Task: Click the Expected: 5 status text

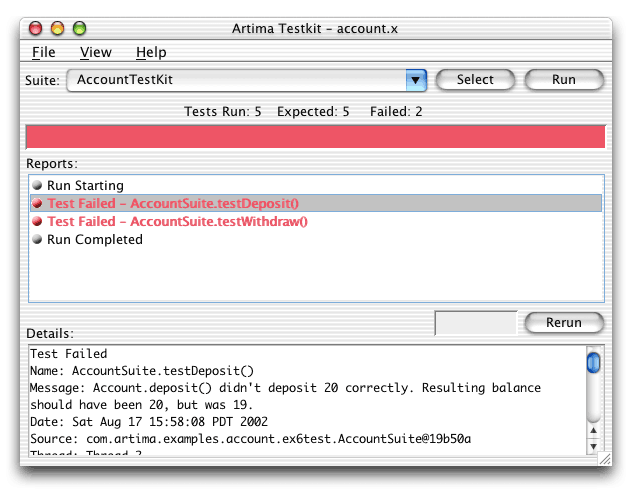Action: pyautogui.click(x=313, y=111)
